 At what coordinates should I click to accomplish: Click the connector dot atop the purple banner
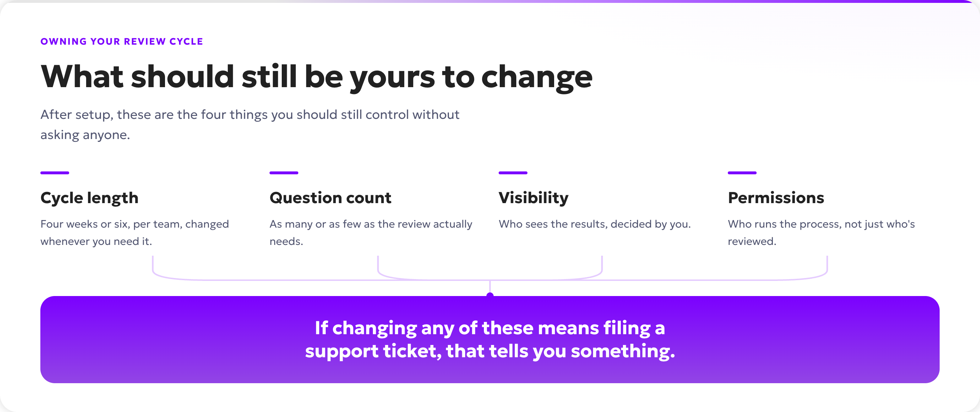click(490, 295)
